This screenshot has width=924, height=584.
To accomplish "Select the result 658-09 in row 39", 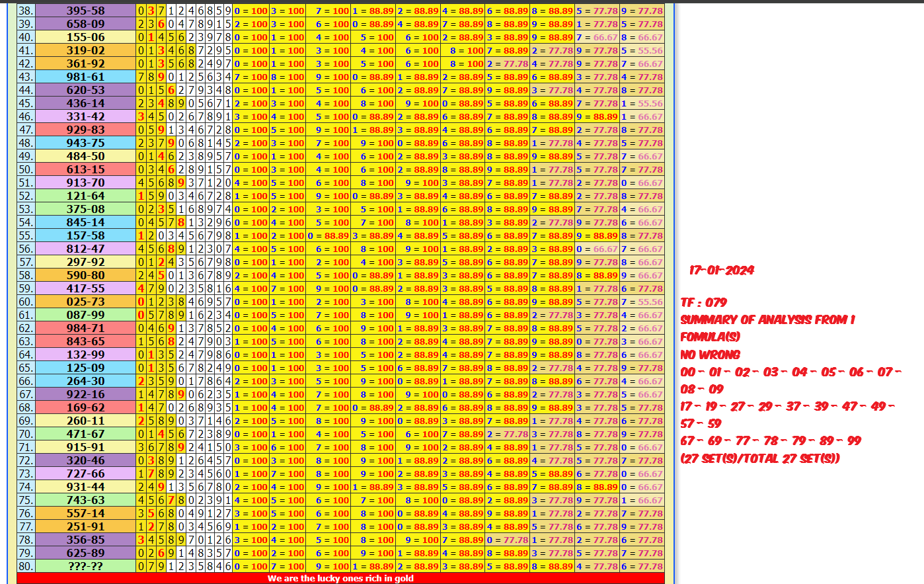I will pos(85,24).
